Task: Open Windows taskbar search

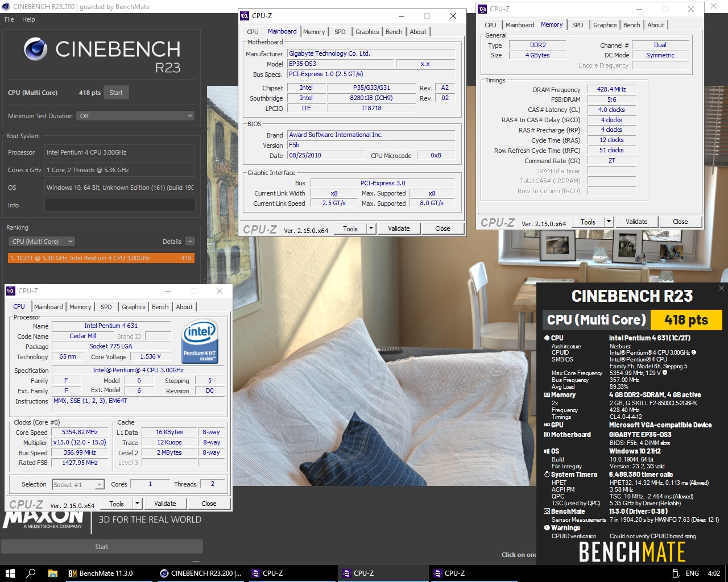Action: coord(31,573)
